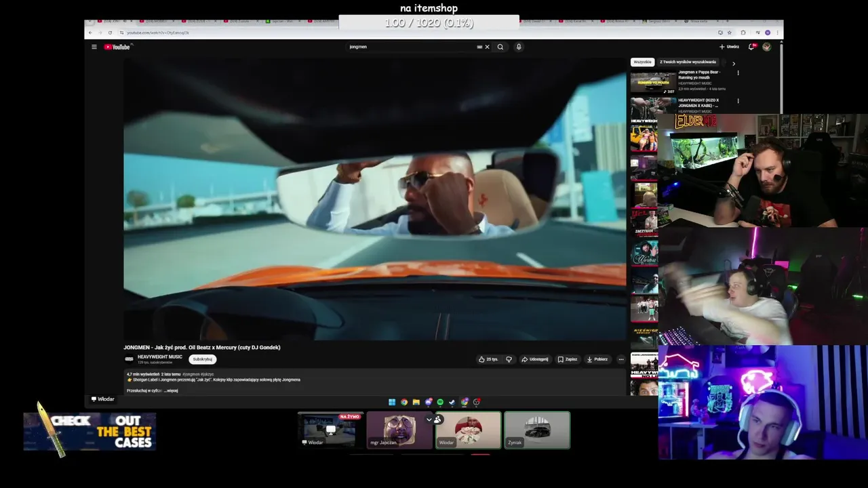Dislike the video with thumbs down

[509, 359]
